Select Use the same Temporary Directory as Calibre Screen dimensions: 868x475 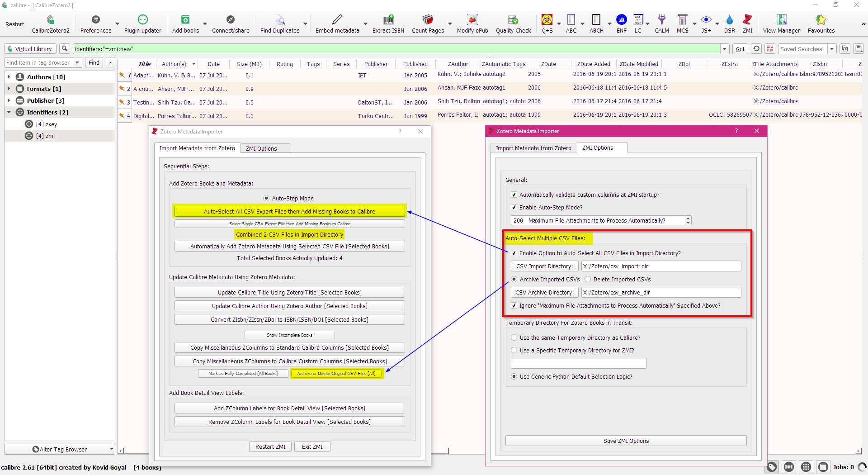click(x=514, y=338)
